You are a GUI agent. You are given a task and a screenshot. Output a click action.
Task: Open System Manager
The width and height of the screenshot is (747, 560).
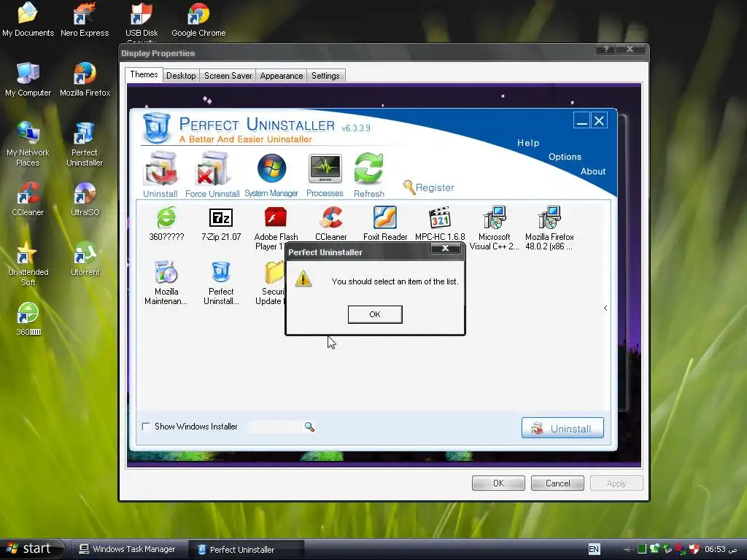[x=271, y=174]
